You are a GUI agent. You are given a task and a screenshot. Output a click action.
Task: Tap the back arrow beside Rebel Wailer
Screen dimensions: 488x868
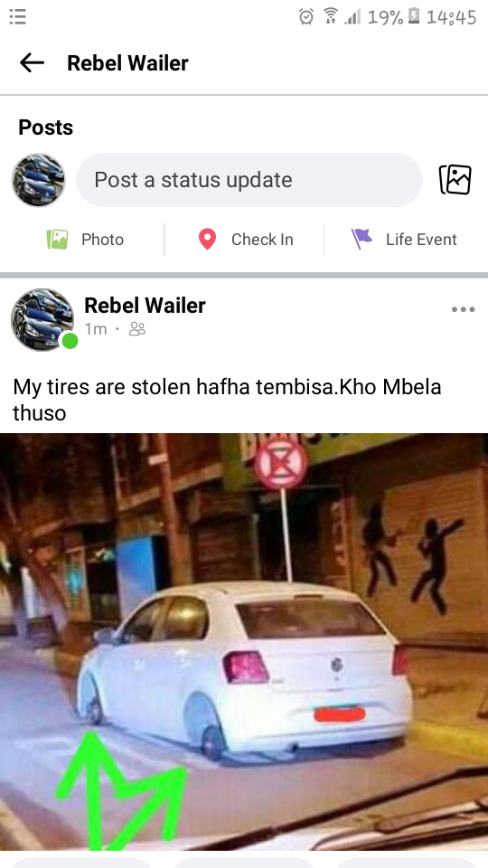click(x=32, y=63)
